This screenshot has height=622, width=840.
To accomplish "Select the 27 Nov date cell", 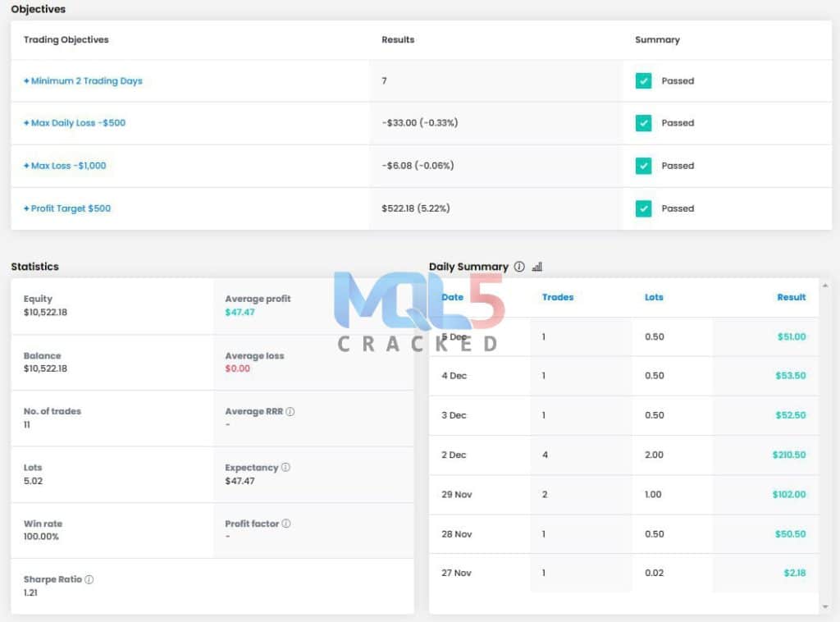I will coord(456,573).
